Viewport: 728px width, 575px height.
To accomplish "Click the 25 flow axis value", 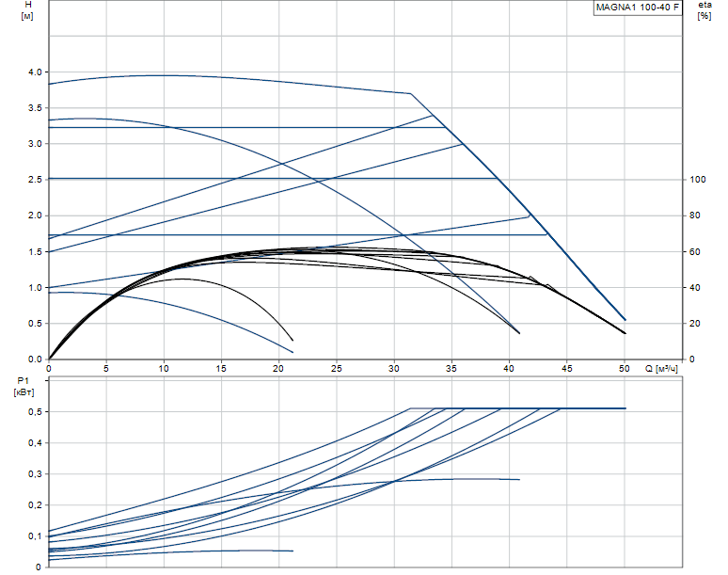I will [x=337, y=369].
